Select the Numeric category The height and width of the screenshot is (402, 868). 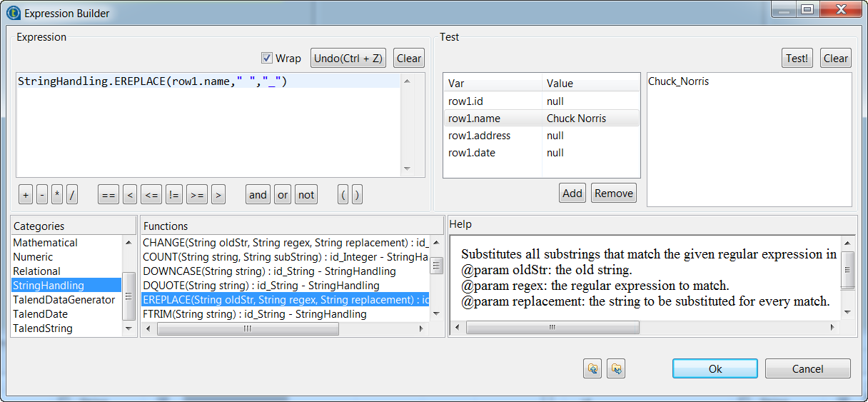click(66, 257)
